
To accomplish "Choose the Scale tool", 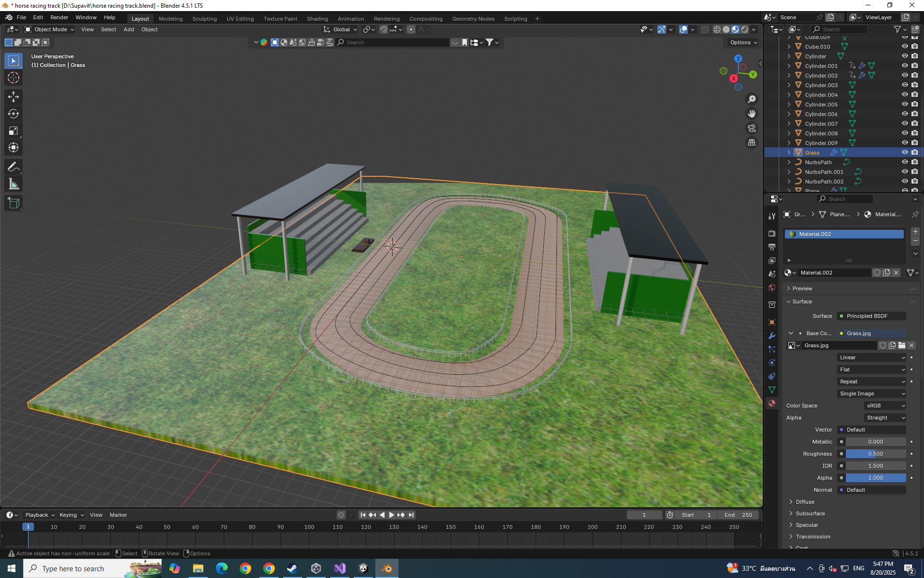I will (13, 131).
